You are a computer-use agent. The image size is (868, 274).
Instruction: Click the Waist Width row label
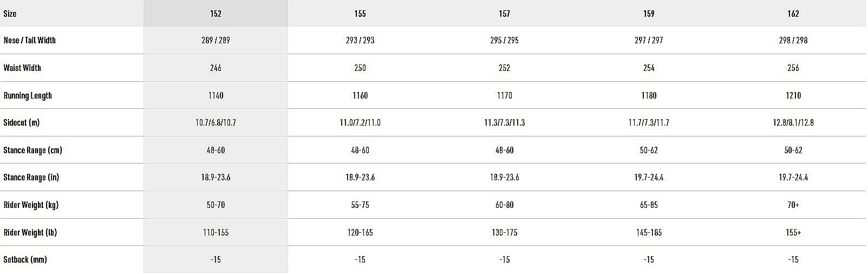click(x=22, y=68)
